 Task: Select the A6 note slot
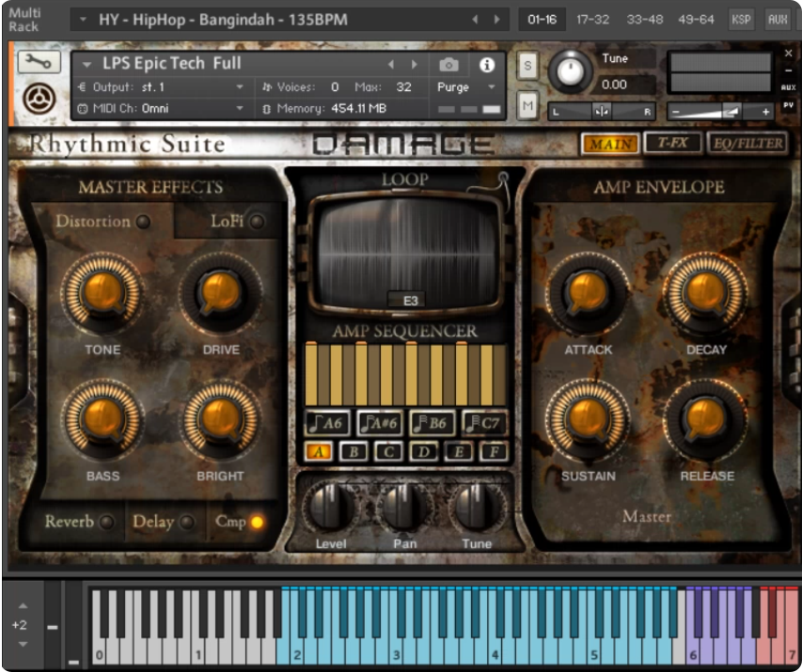[327, 423]
